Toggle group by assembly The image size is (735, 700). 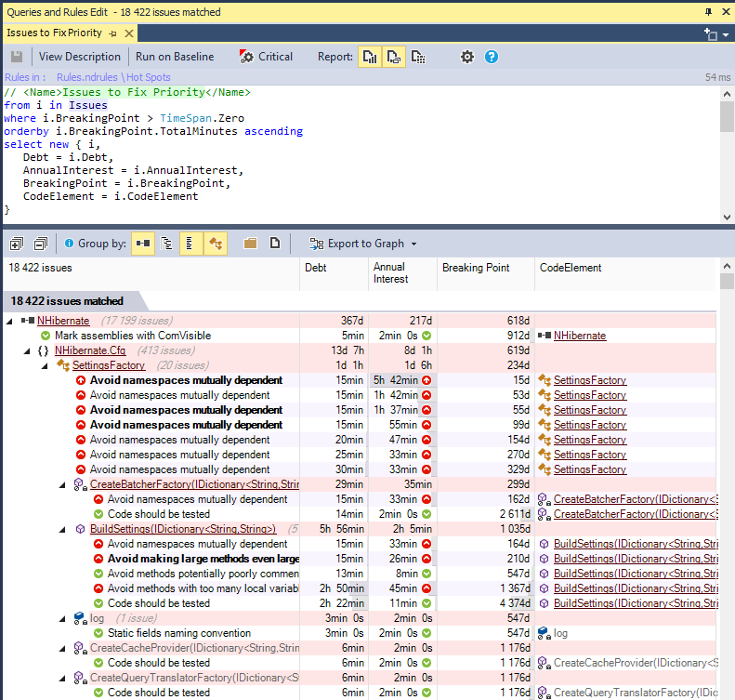(x=143, y=244)
